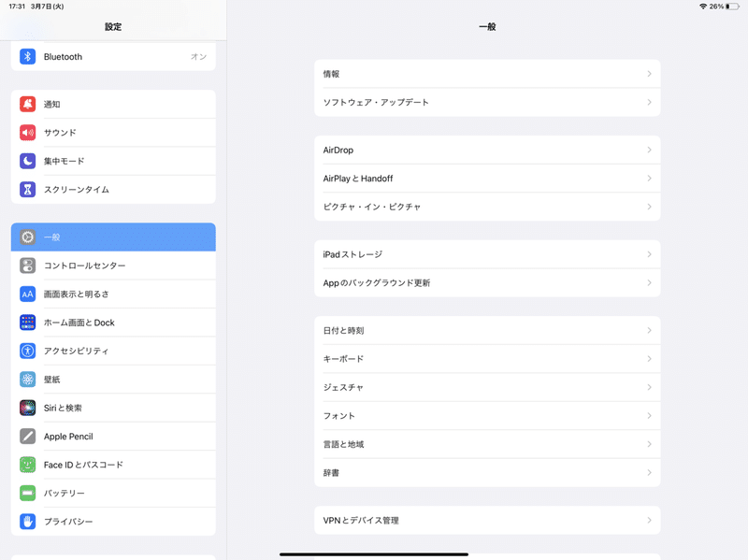This screenshot has height=560, width=748.
Task: Tap the 集中モード moon icon
Action: (28, 161)
